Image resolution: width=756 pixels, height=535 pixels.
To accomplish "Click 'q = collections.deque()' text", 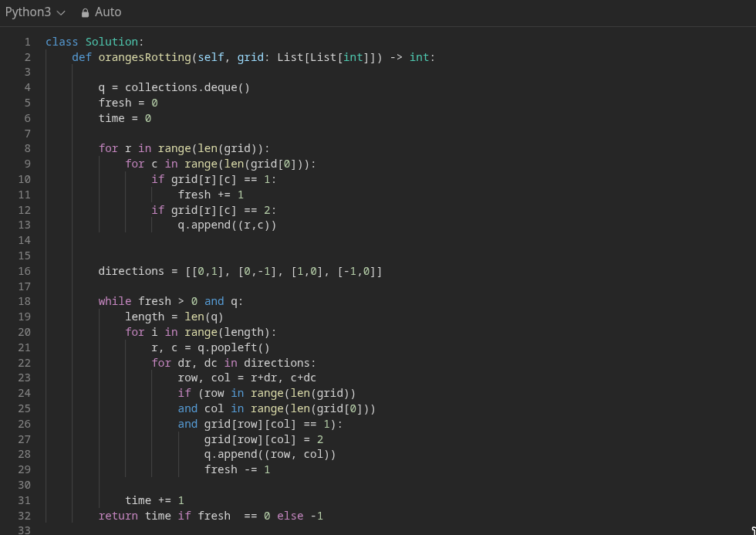I will tap(174, 88).
